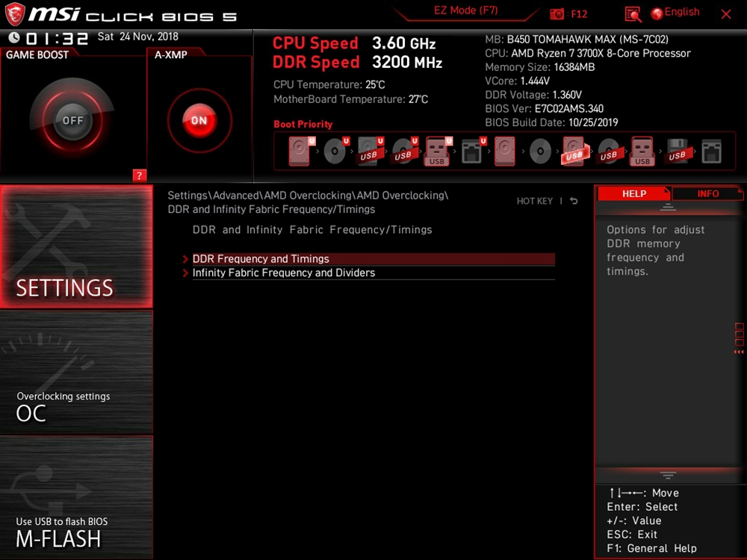This screenshot has height=560, width=747.
Task: Click the back arrow next to HOT KEY
Action: [574, 201]
